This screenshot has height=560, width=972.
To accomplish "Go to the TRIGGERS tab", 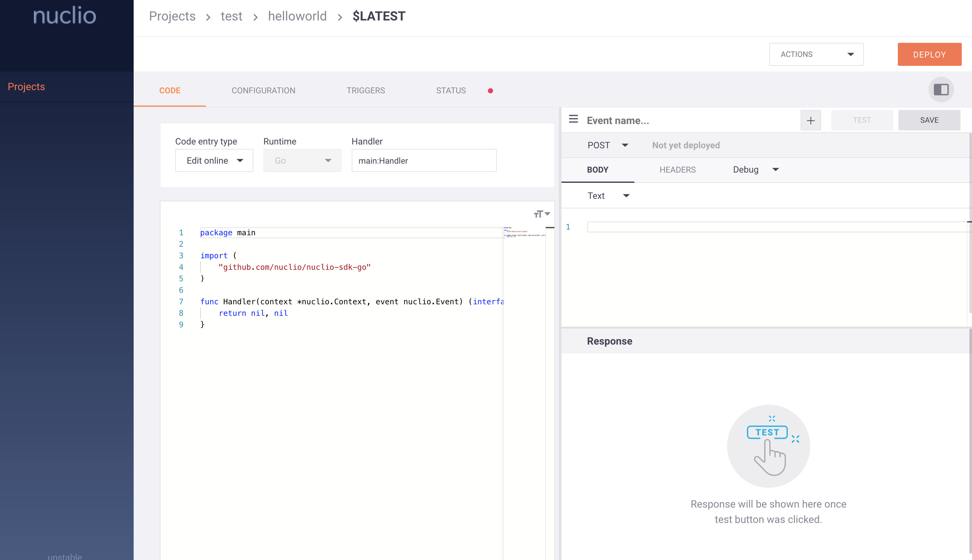I will (365, 90).
